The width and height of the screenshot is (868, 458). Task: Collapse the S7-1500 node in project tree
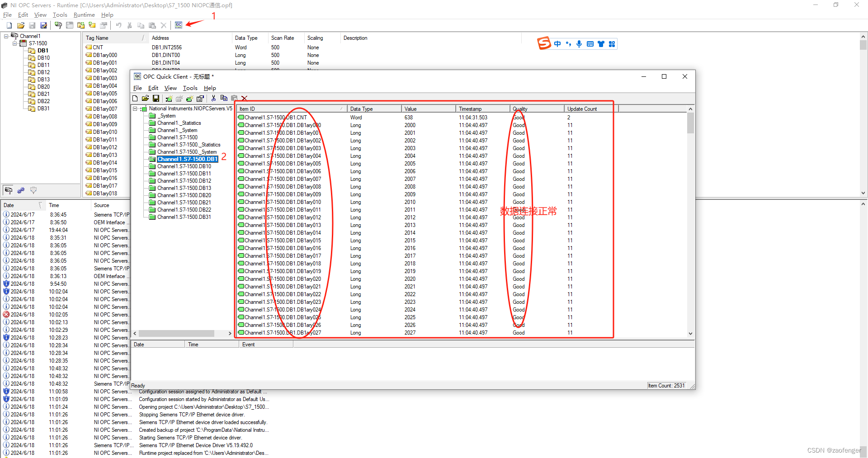[x=15, y=43]
